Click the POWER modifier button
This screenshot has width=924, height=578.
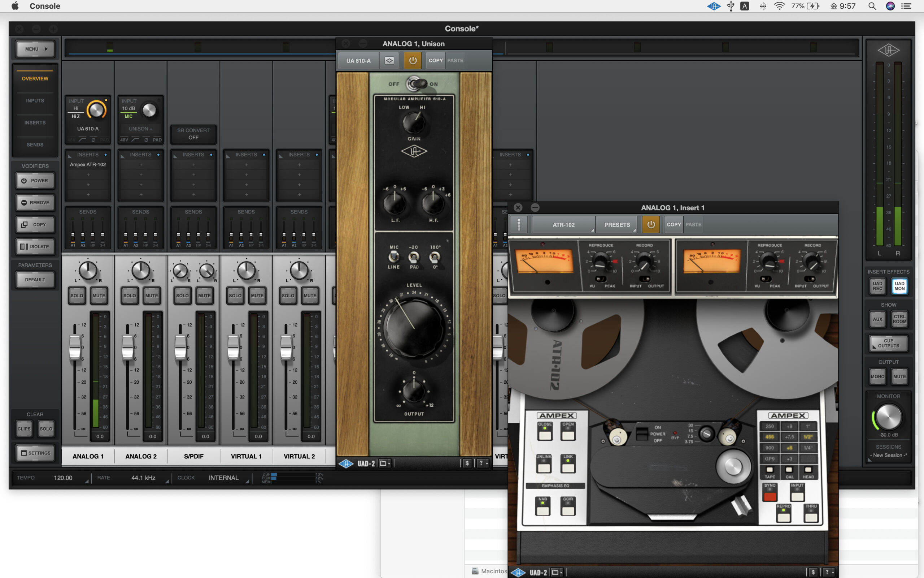(x=35, y=180)
